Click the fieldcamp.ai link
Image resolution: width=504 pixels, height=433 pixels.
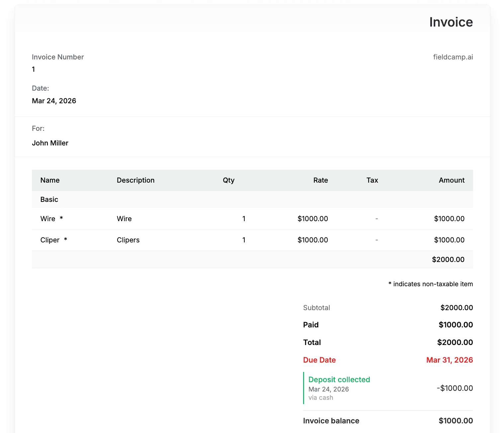coord(453,57)
